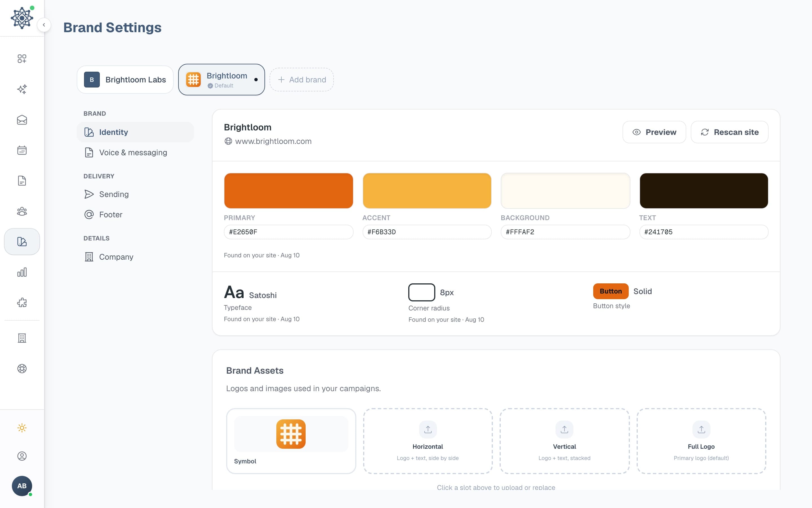Open the building icon in sidebar
Image resolution: width=812 pixels, height=508 pixels.
[x=22, y=338]
